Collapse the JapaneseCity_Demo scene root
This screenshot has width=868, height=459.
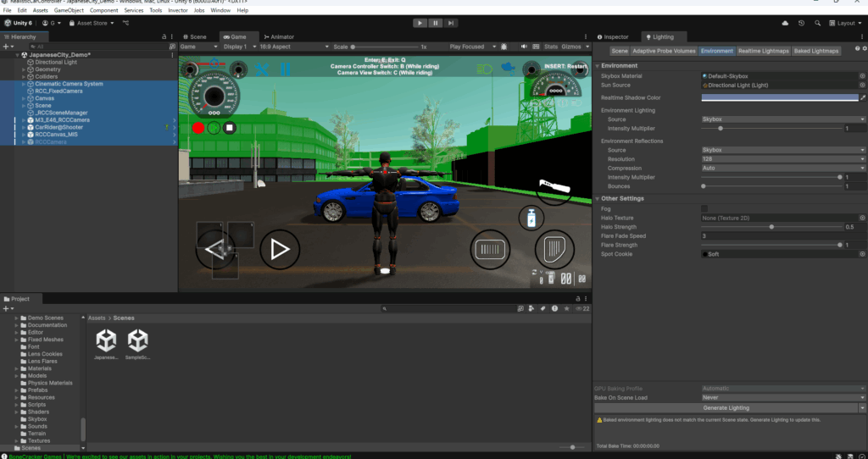tap(17, 55)
